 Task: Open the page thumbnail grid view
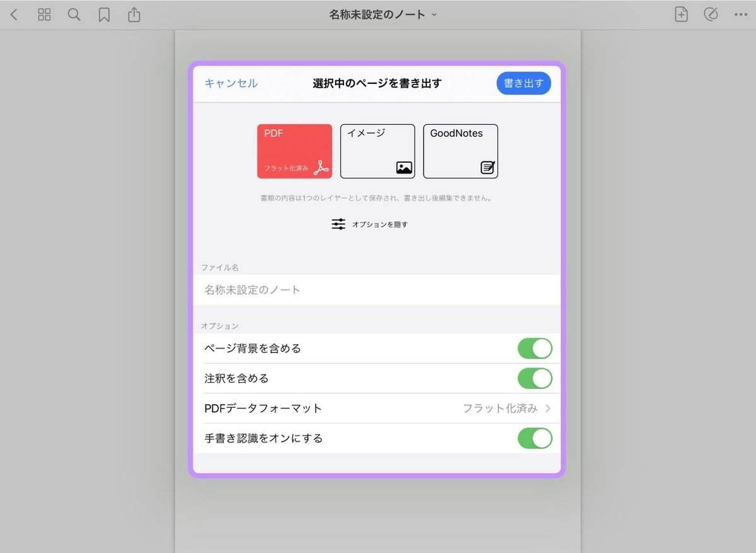44,14
